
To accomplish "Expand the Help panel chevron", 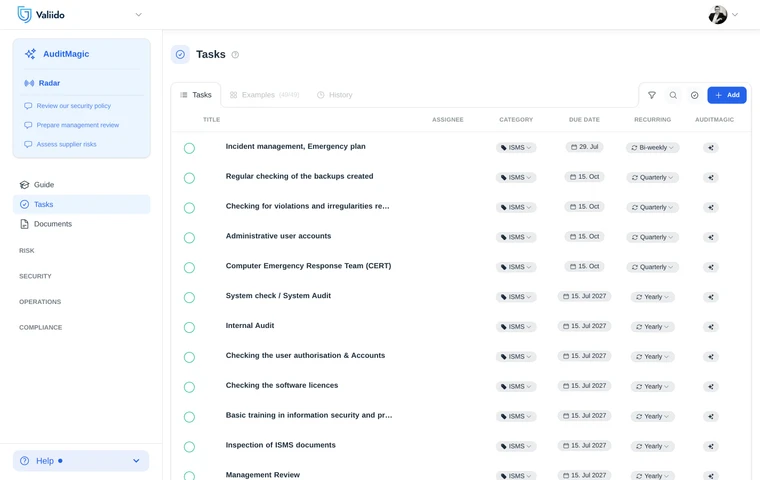I will 136,461.
